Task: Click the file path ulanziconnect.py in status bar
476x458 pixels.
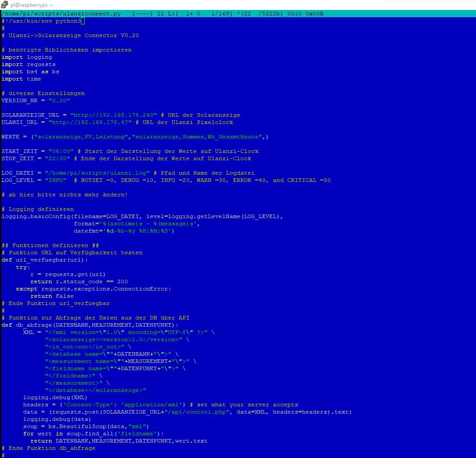Action: [61, 14]
